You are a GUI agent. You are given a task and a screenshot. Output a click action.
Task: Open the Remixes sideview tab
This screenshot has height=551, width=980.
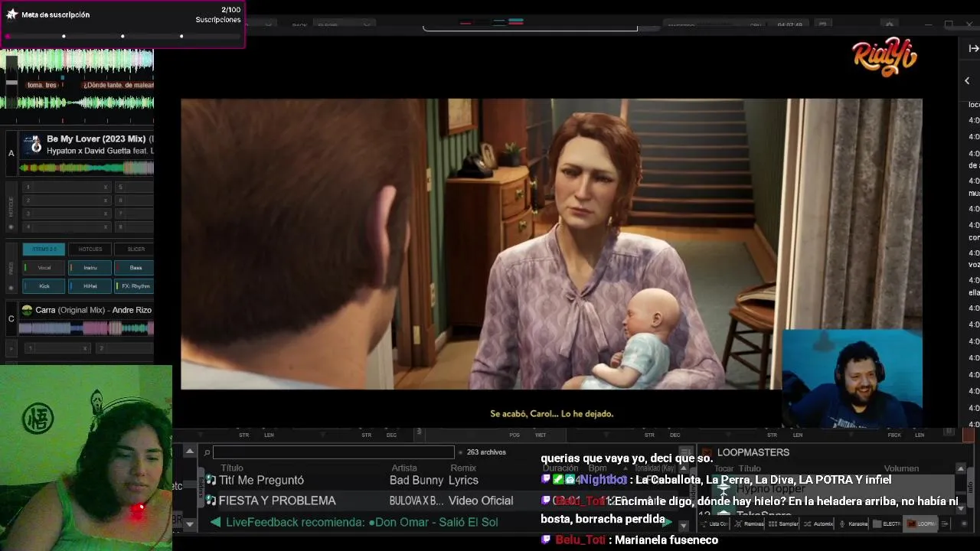(x=749, y=524)
